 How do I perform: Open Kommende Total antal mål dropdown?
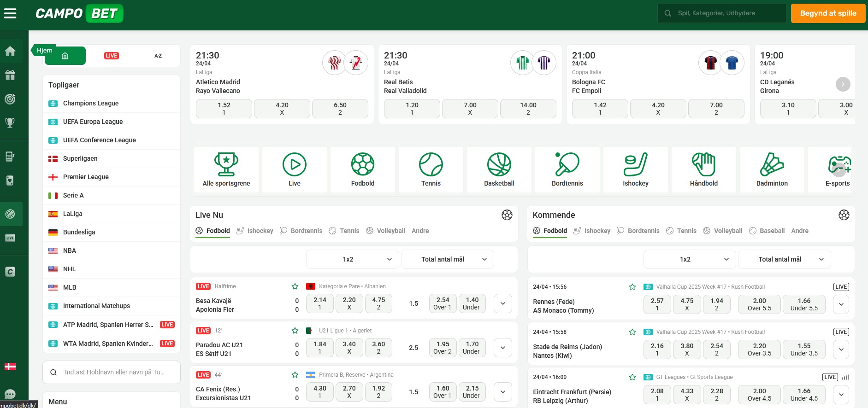[785, 259]
